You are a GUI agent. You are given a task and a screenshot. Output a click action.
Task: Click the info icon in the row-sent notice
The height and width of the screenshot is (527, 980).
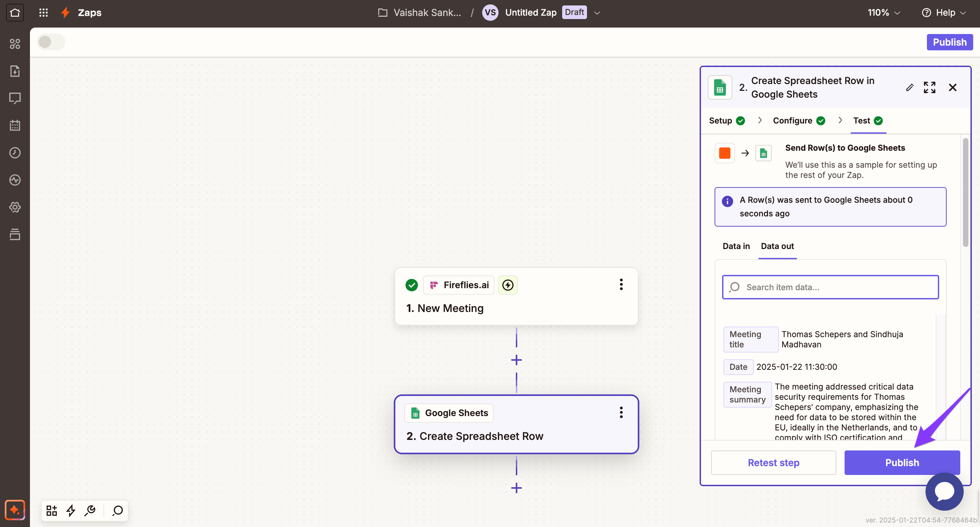pos(728,201)
